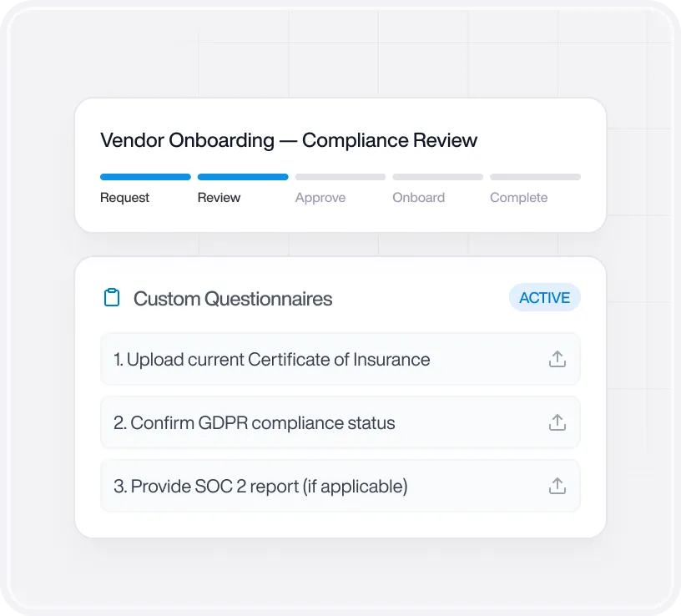Select the ACTIVE status badge
The image size is (681, 616).
tap(545, 298)
